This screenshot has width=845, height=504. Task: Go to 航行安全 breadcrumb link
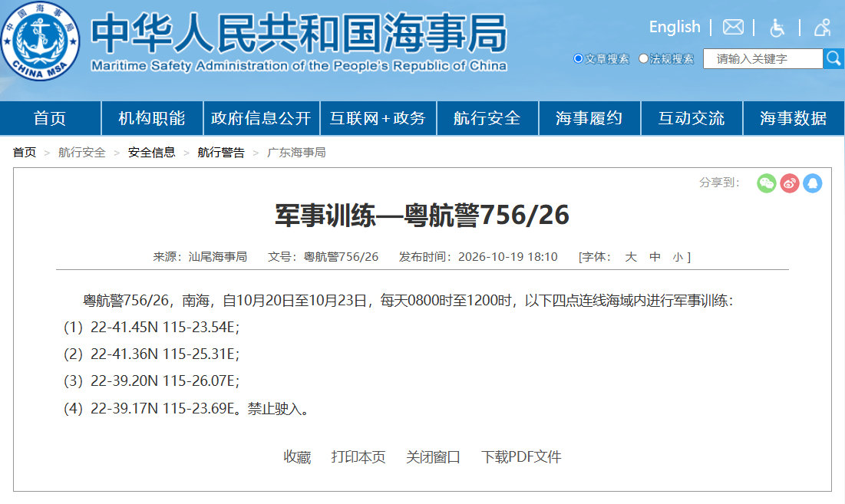[82, 153]
